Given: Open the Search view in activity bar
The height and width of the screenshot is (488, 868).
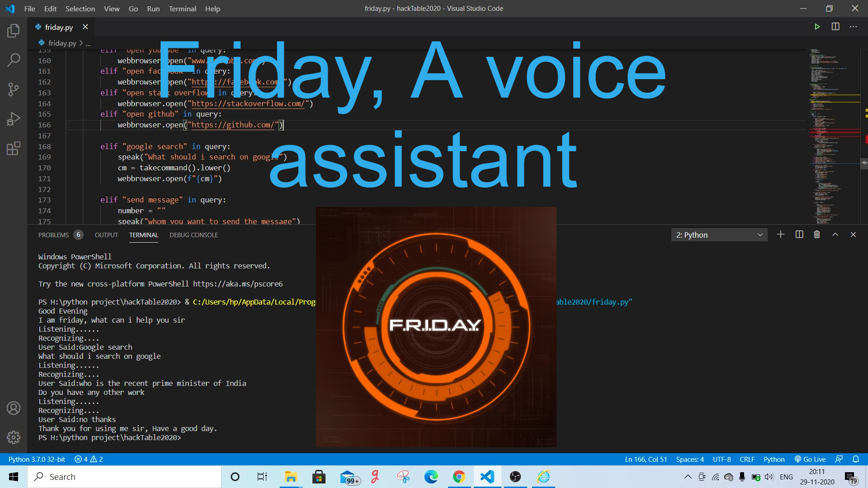Looking at the screenshot, I should [x=14, y=60].
